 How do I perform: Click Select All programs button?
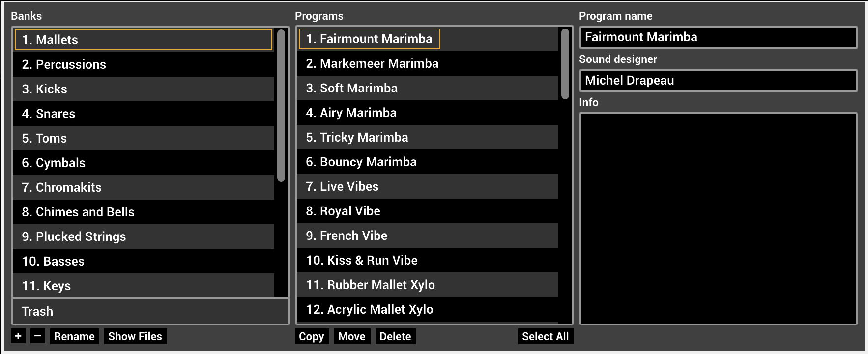click(545, 336)
